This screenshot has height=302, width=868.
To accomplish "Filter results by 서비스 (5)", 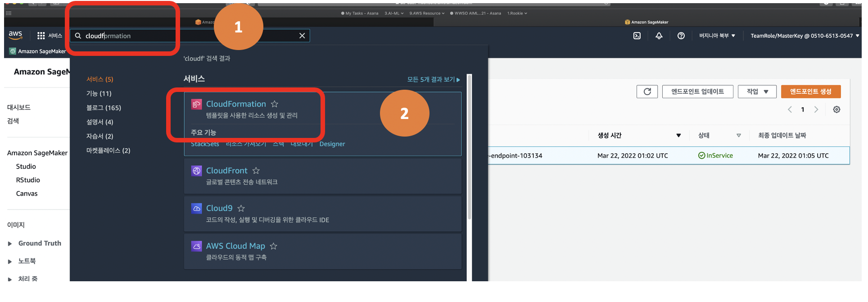I will 100,79.
